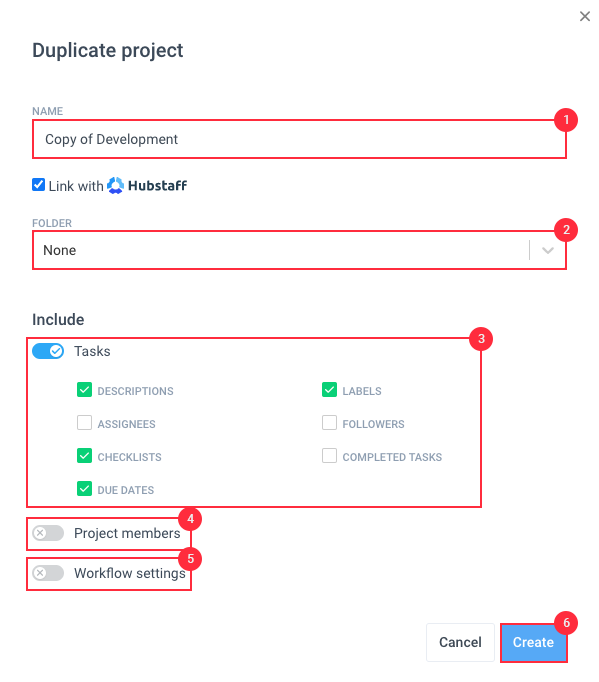Expand the Folder dropdown chevron
Viewport: 599px width, 682px height.
[548, 250]
